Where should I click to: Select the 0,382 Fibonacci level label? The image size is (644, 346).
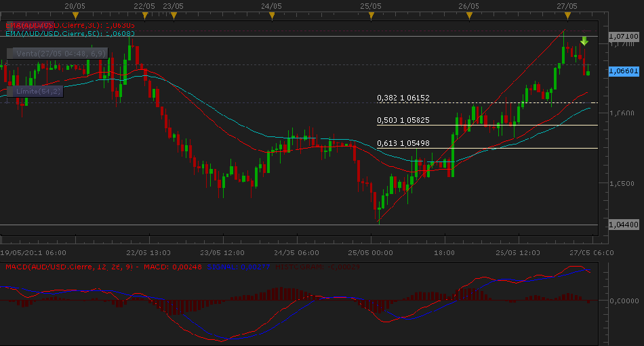click(403, 98)
